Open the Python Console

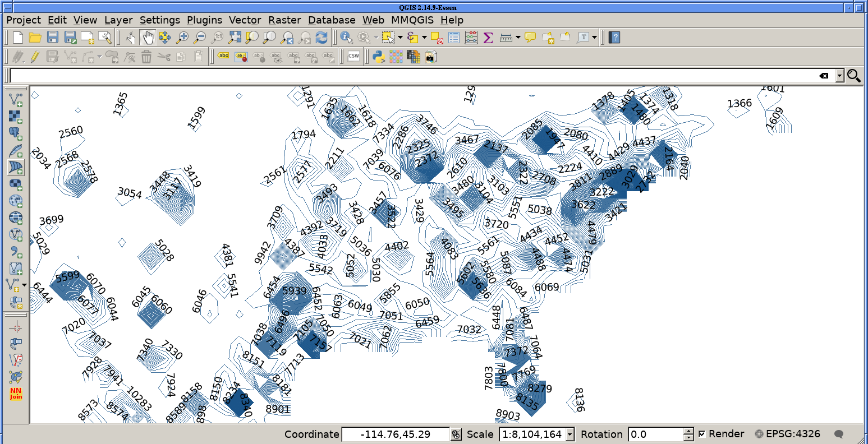(x=378, y=56)
